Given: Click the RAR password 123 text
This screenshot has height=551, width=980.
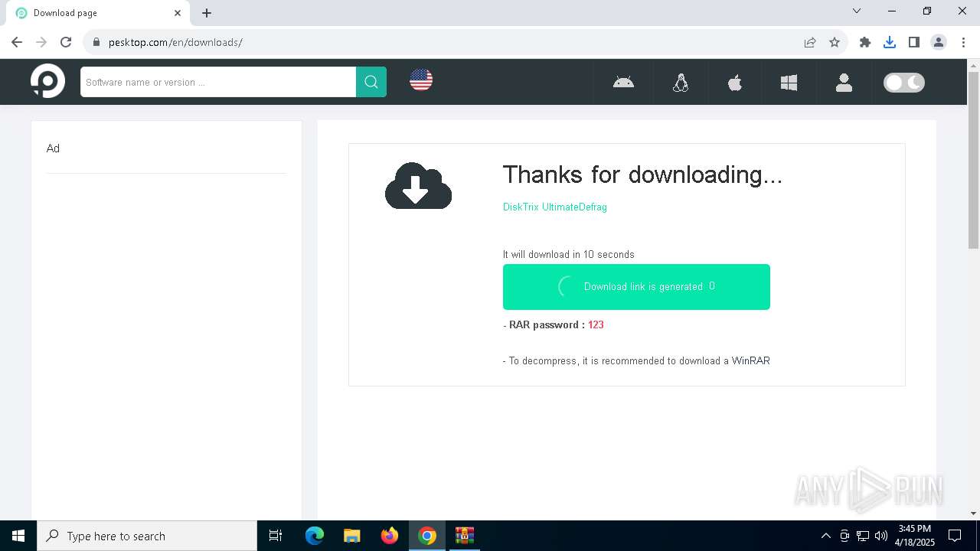Looking at the screenshot, I should (x=554, y=324).
